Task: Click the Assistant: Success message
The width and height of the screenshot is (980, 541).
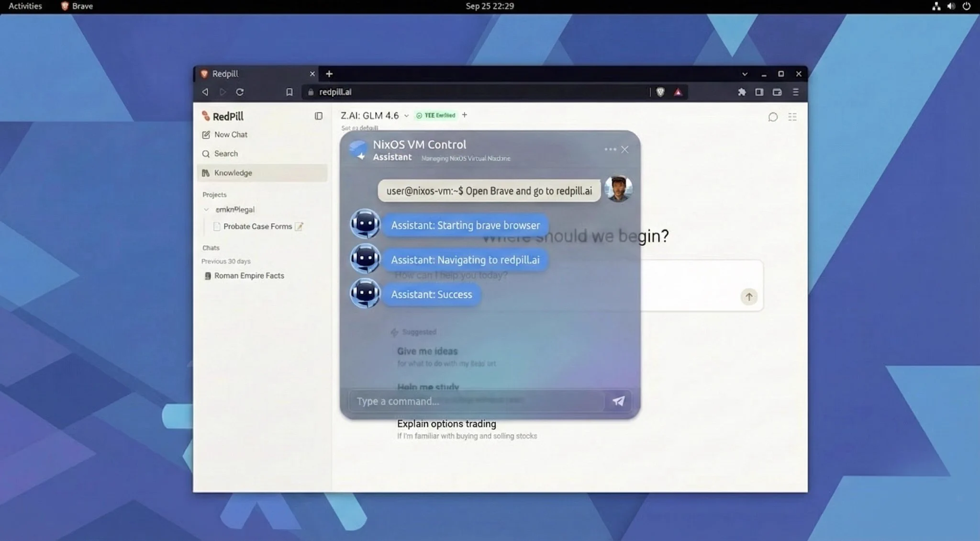Action: tap(432, 294)
